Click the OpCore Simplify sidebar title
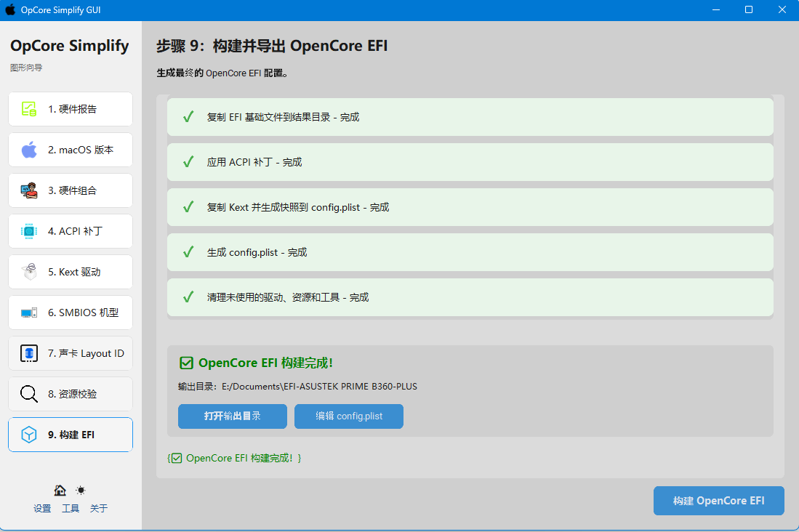799x532 pixels. (69, 46)
